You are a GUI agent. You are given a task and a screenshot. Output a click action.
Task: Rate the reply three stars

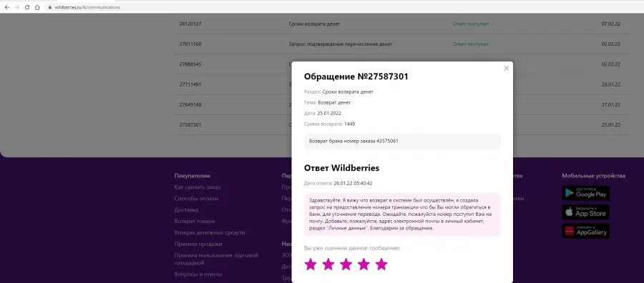click(x=346, y=264)
